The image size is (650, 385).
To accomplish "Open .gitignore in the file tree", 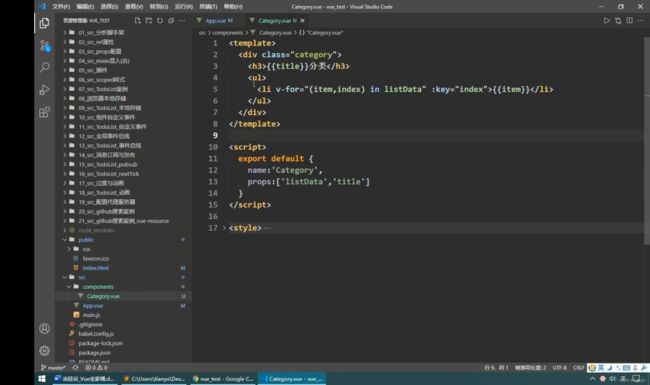I will (x=90, y=324).
